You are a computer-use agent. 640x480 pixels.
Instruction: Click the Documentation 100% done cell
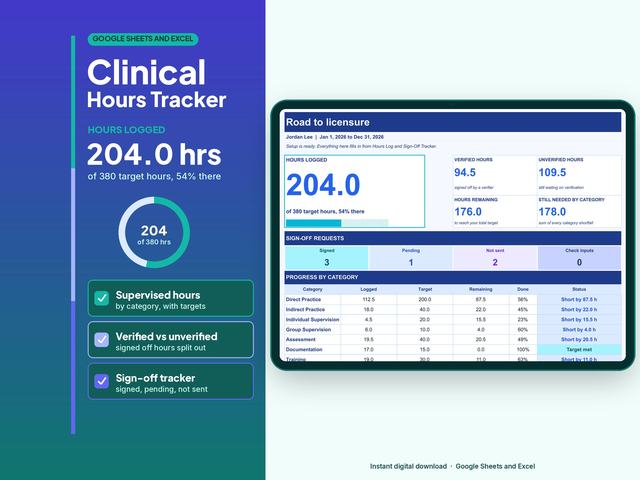(523, 349)
